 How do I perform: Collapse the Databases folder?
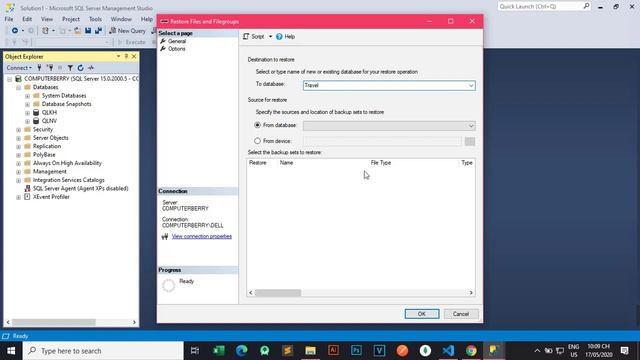click(x=18, y=87)
